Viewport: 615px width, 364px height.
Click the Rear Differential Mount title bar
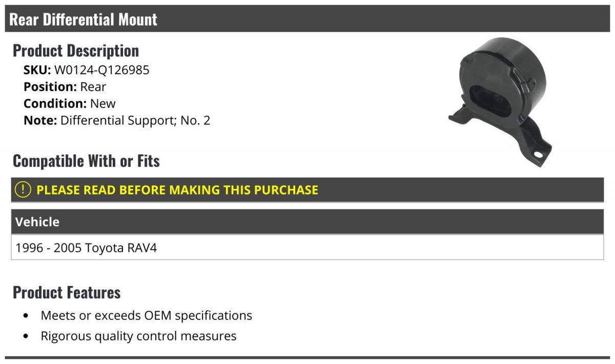pyautogui.click(x=307, y=19)
